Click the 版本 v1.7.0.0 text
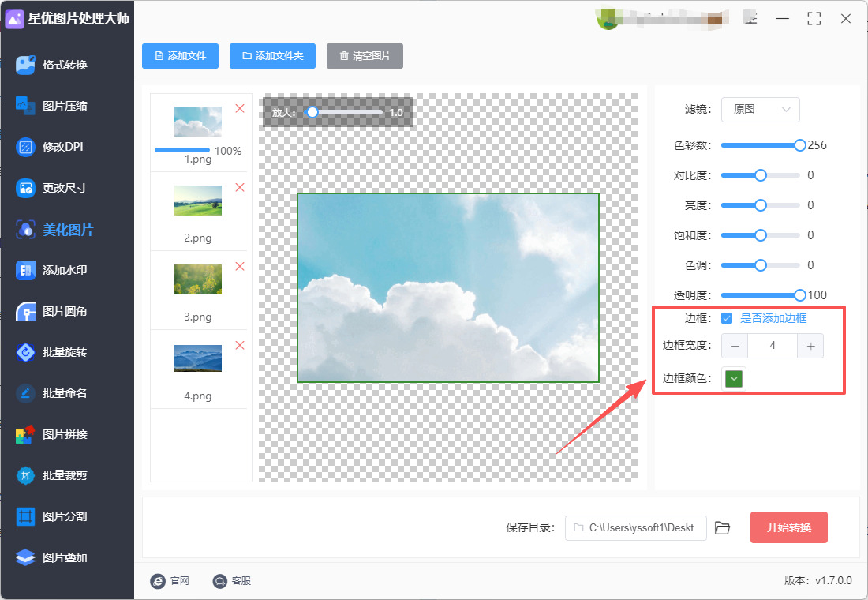868x600 pixels. click(817, 580)
